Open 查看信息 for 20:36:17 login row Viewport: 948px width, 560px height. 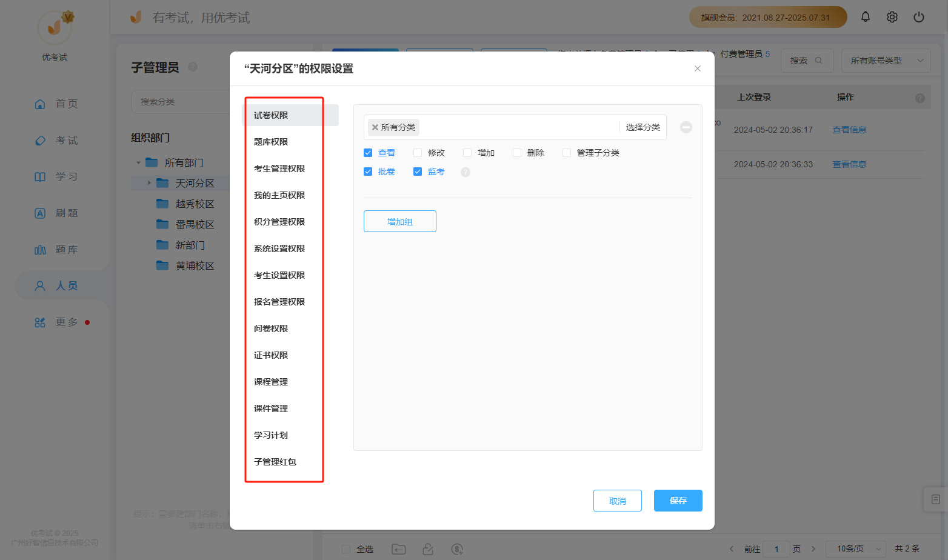click(x=849, y=130)
